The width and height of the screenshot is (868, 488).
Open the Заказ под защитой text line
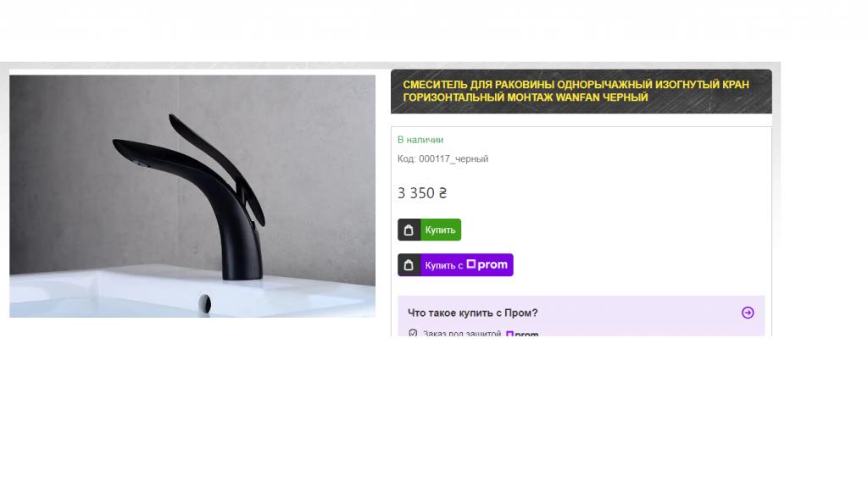tap(462, 334)
